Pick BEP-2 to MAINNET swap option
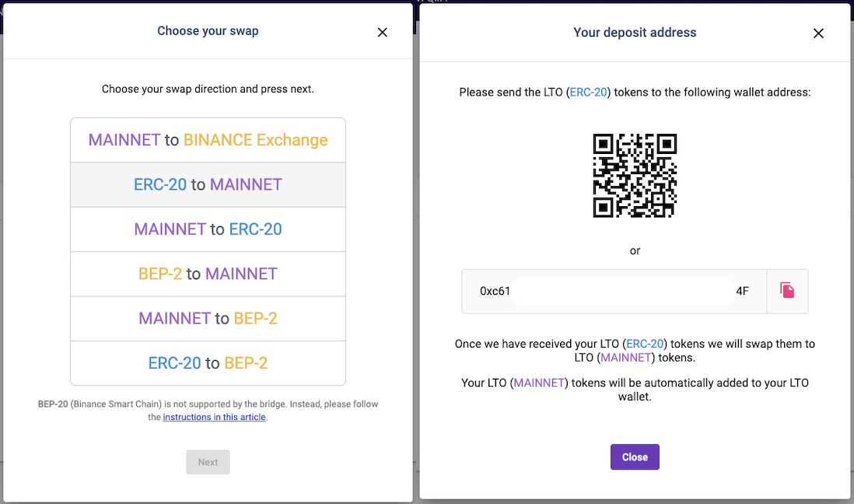 [x=208, y=274]
